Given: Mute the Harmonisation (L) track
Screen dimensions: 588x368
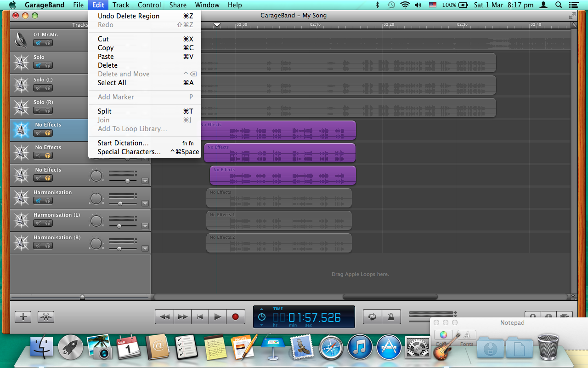Looking at the screenshot, I should (39, 223).
